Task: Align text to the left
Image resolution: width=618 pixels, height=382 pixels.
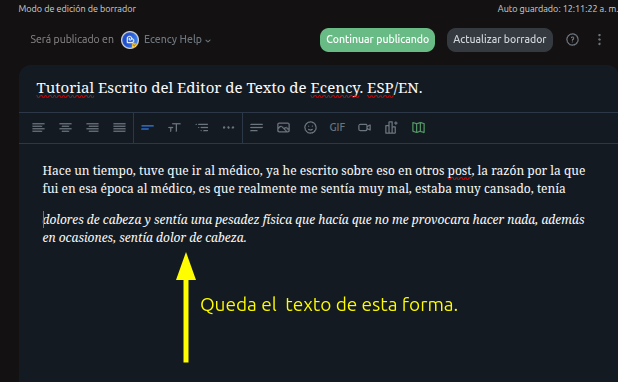Action: 38,128
